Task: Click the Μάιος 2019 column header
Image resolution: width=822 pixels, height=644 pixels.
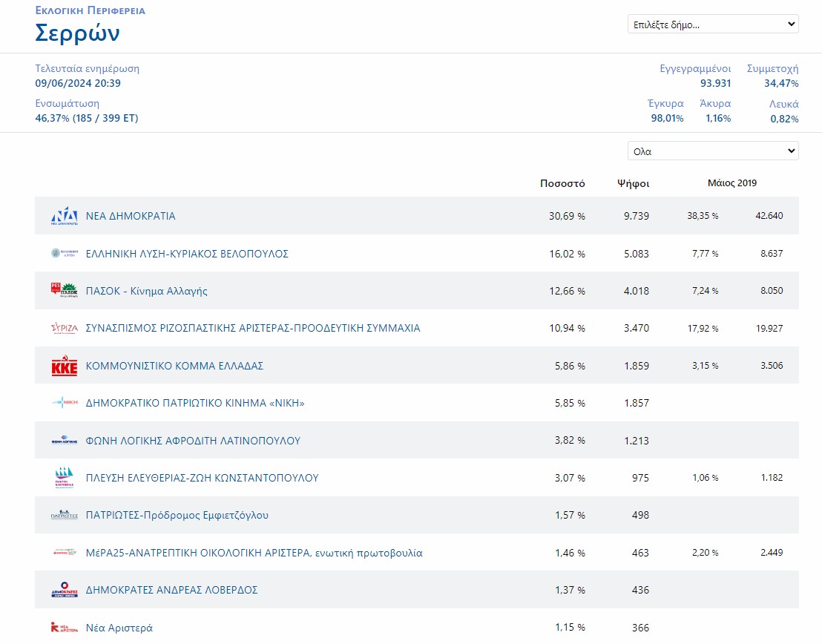Action: [732, 183]
